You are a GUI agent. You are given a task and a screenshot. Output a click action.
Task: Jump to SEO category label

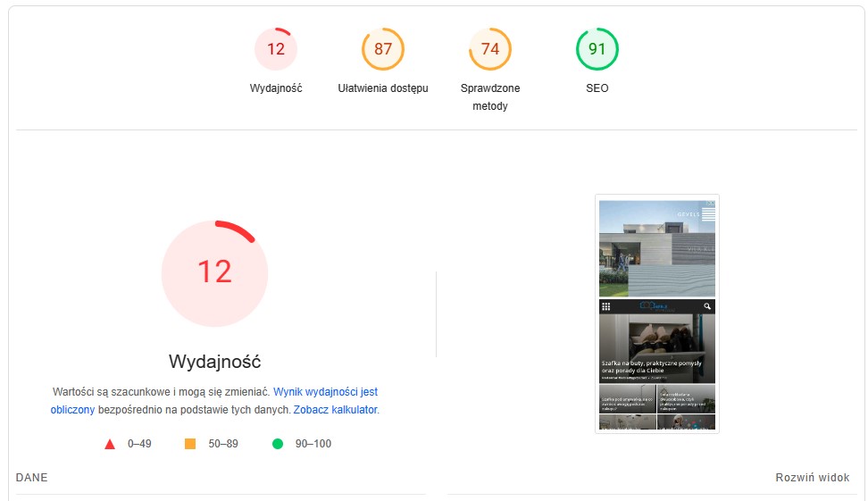pos(597,88)
